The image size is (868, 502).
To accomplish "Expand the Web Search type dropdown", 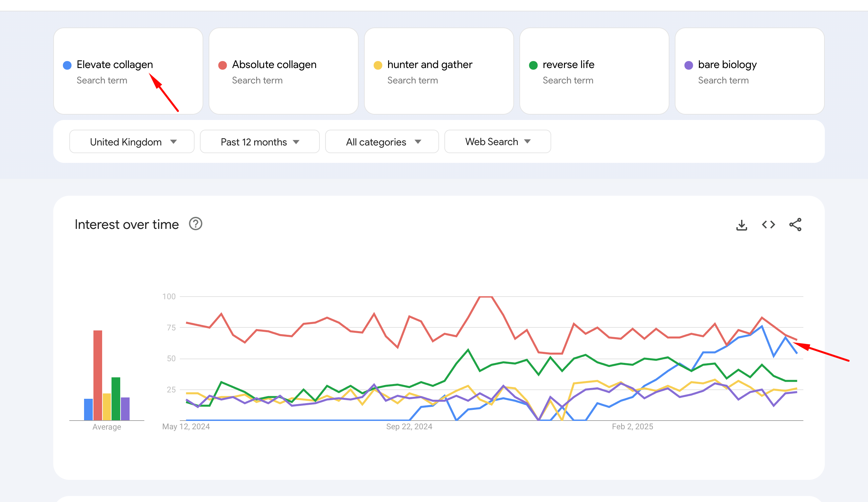I will click(497, 142).
